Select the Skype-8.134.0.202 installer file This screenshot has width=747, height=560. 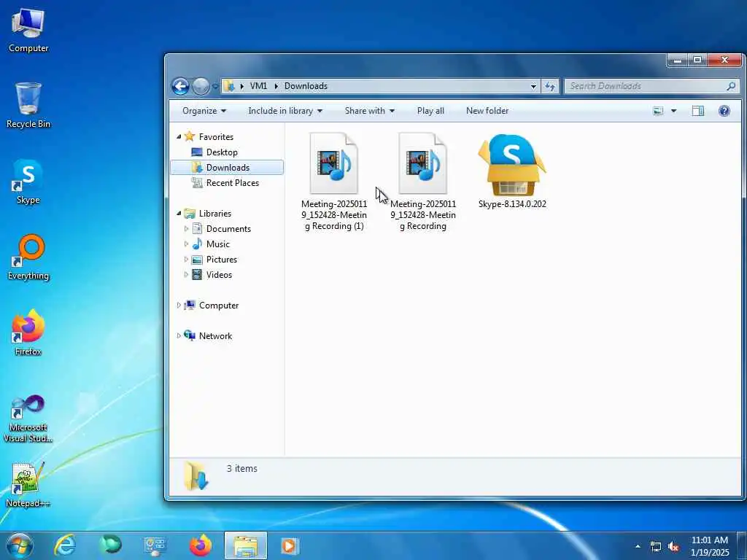(x=512, y=171)
